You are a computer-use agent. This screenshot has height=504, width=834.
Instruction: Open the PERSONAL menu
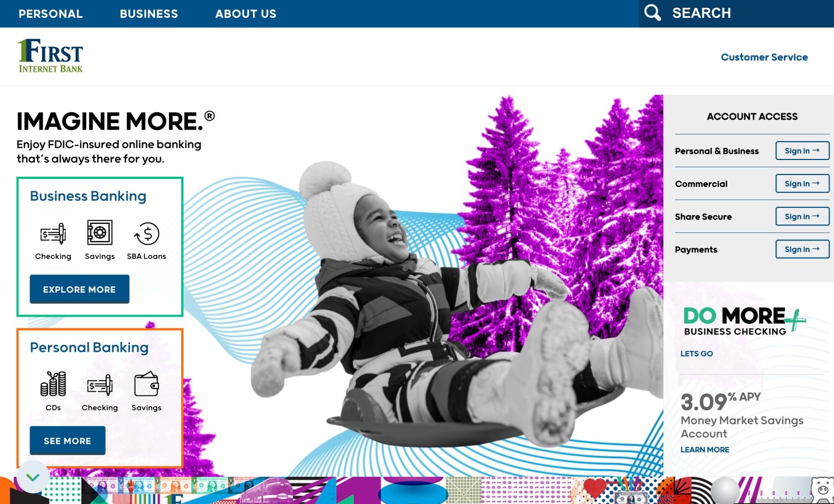(51, 13)
